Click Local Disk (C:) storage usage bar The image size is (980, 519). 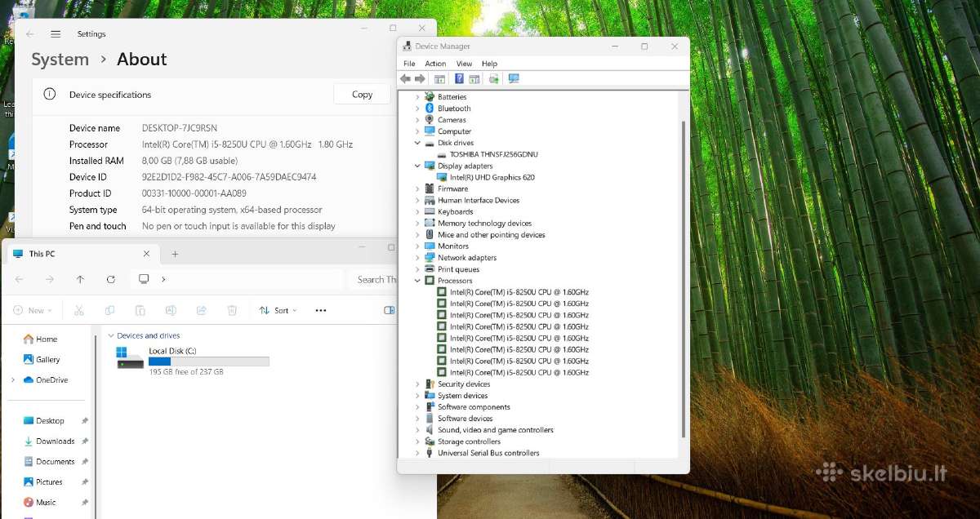point(209,361)
